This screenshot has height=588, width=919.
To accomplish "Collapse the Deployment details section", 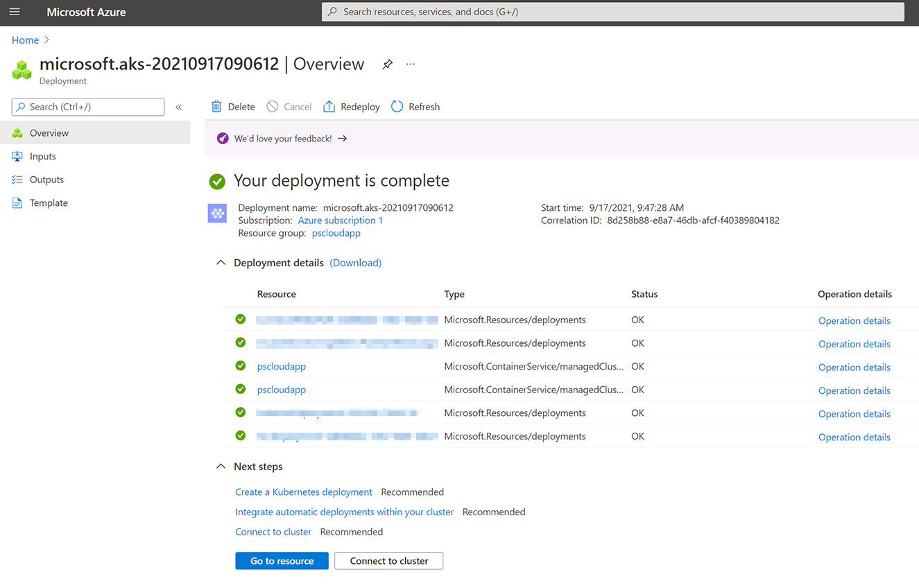I will click(221, 263).
